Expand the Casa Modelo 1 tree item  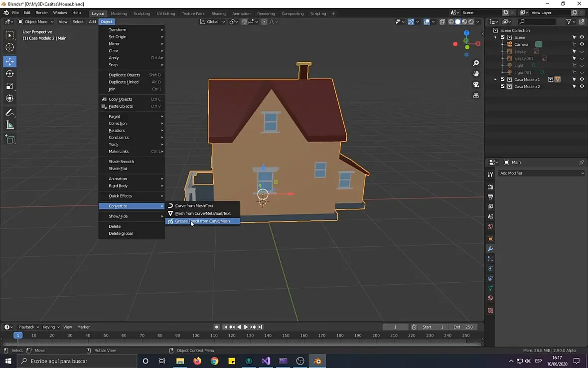(x=495, y=79)
